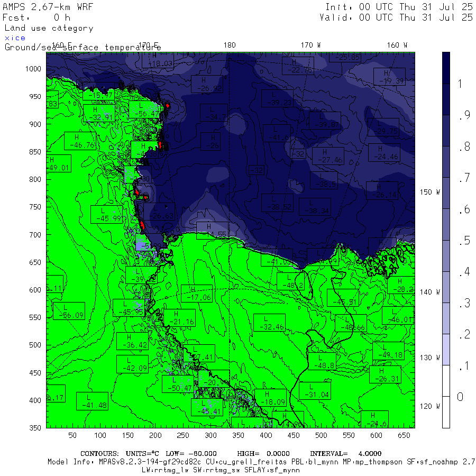Click the 'AMPS 2.67-km WRF' title text
This screenshot has width=476, height=476.
[x=48, y=7]
